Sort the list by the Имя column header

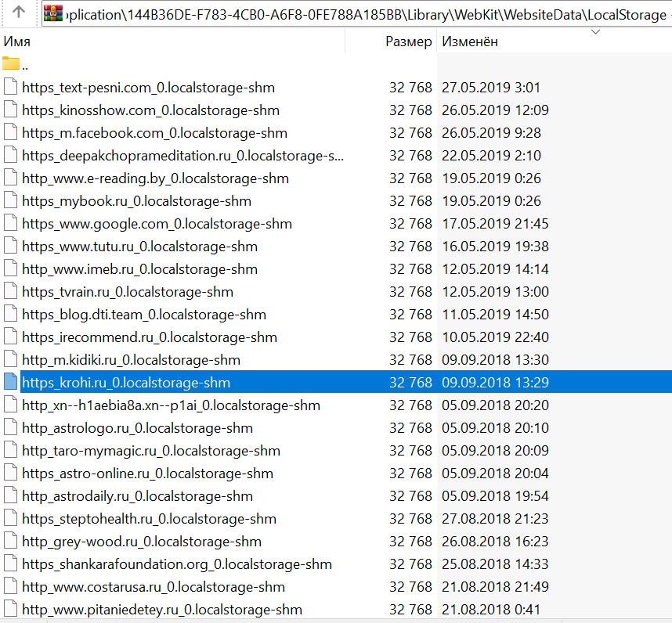[x=17, y=41]
